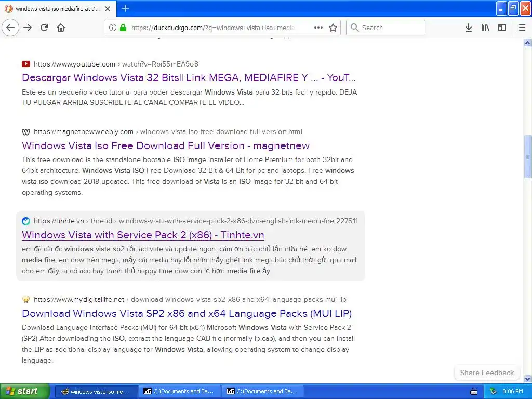Open a new tab
Viewport: 532px width, 399px height.
(125, 8)
